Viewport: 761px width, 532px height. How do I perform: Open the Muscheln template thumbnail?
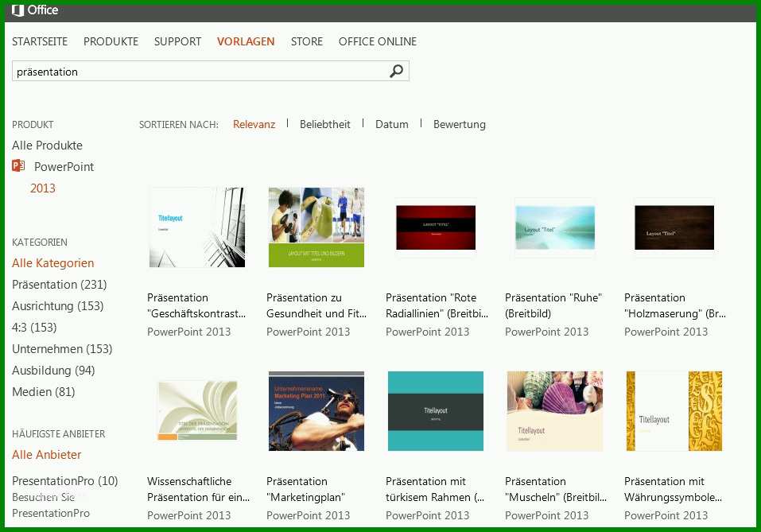coord(555,411)
